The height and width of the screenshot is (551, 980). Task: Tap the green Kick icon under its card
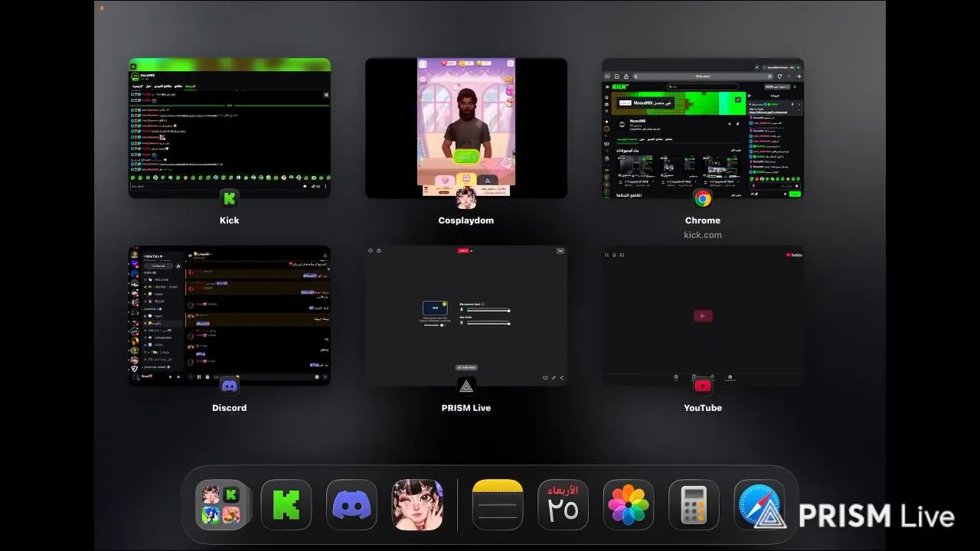pos(230,199)
